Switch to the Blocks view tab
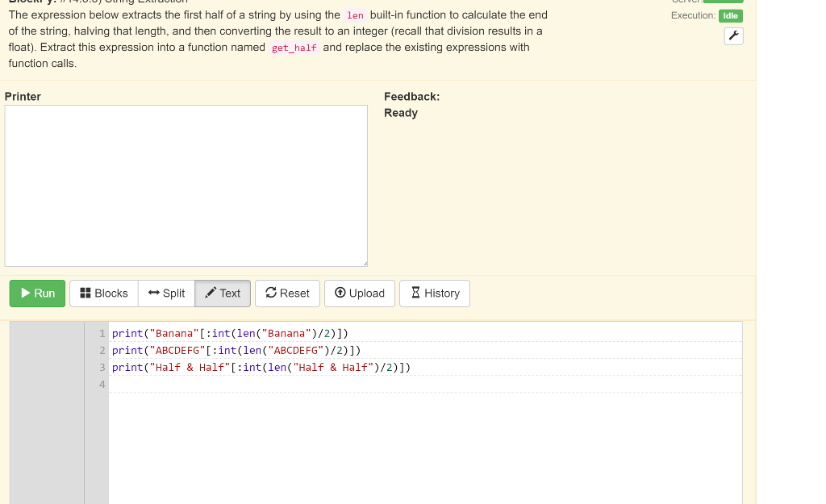Image resolution: width=826 pixels, height=504 pixels. point(103,294)
